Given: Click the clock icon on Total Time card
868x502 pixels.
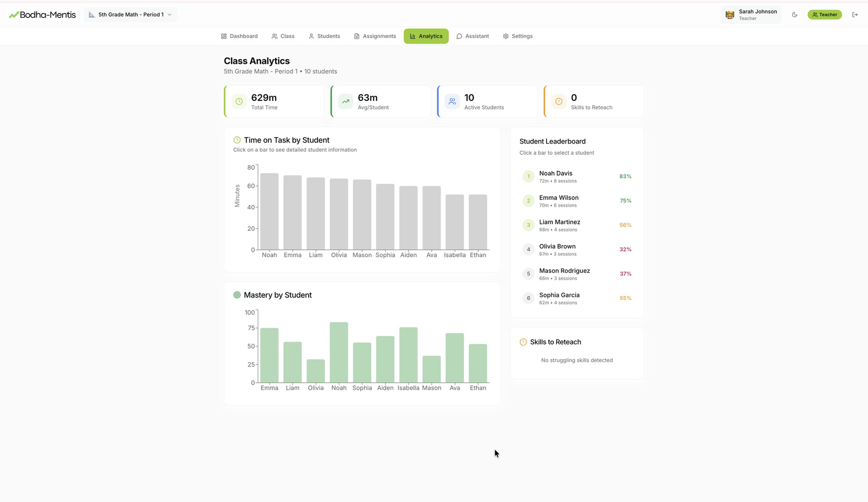Looking at the screenshot, I should (239, 101).
